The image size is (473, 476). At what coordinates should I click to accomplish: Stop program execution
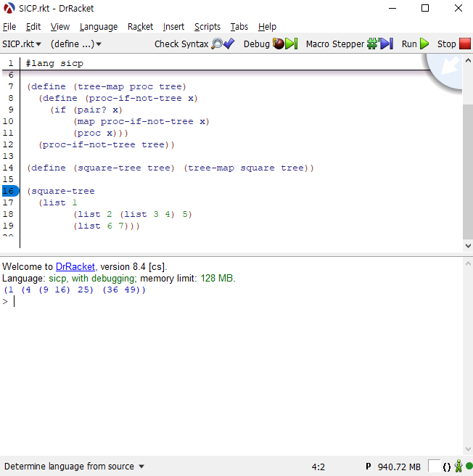[453, 44]
